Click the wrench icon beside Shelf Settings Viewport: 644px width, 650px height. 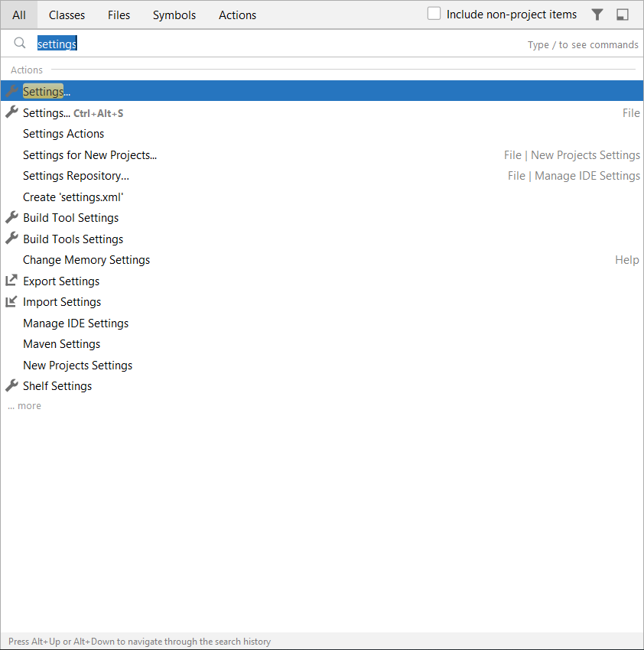tap(11, 385)
